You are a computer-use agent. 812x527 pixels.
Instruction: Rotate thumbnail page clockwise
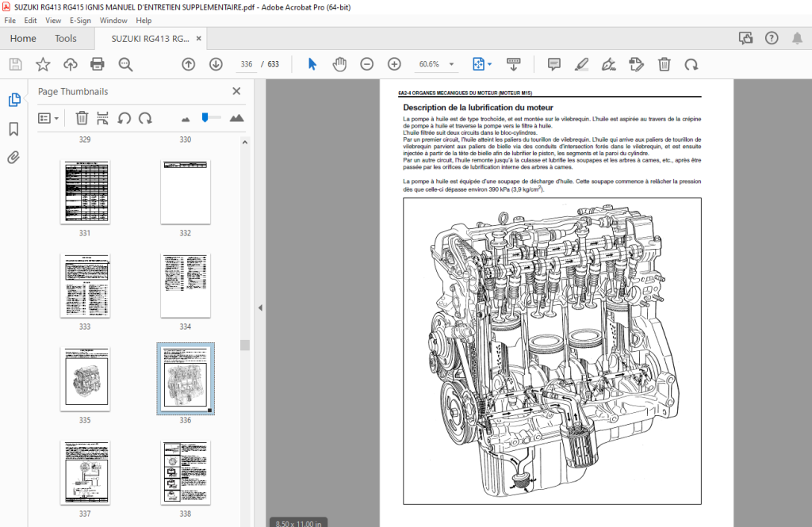coord(146,118)
